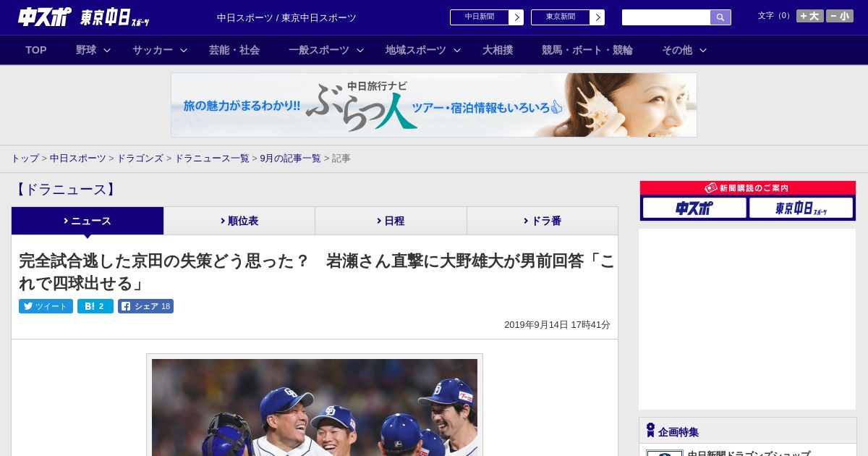The width and height of the screenshot is (868, 456).
Task: Click ドラゴンズ breadcrumb link
Action: pos(140,159)
